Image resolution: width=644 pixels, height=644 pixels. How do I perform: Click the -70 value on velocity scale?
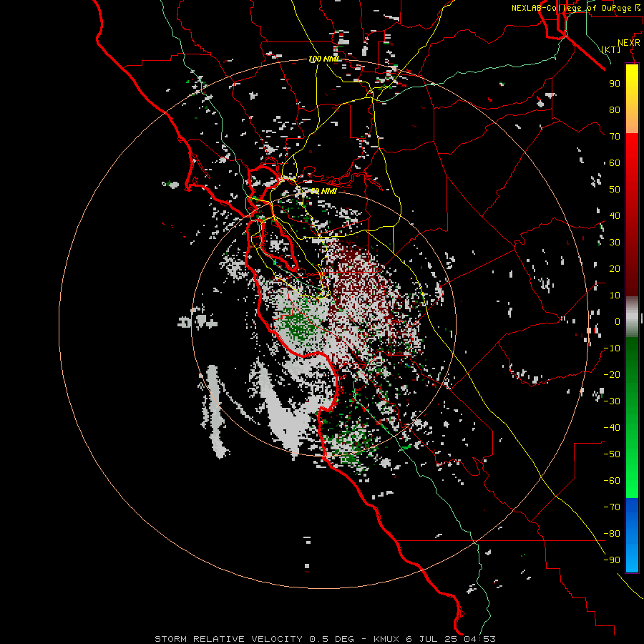click(612, 507)
